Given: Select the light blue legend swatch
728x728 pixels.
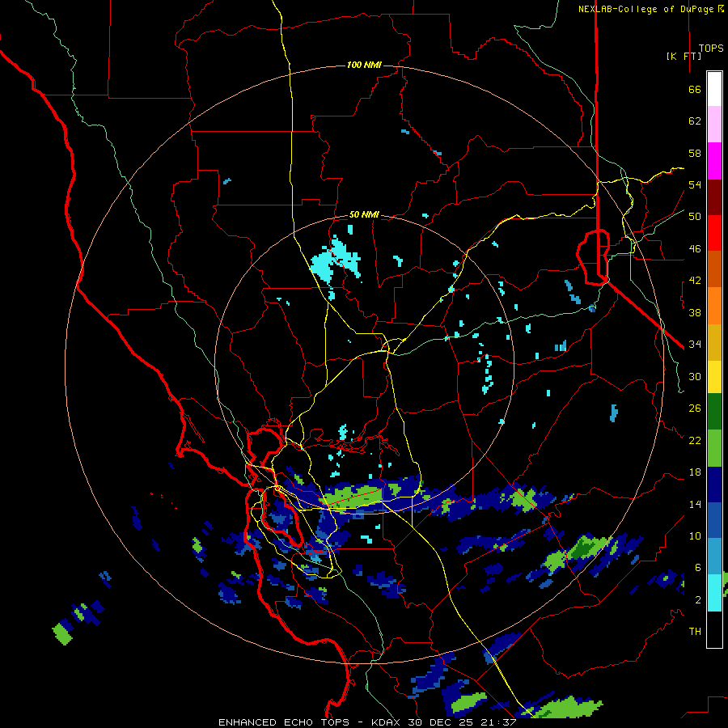Looking at the screenshot, I should [714, 557].
